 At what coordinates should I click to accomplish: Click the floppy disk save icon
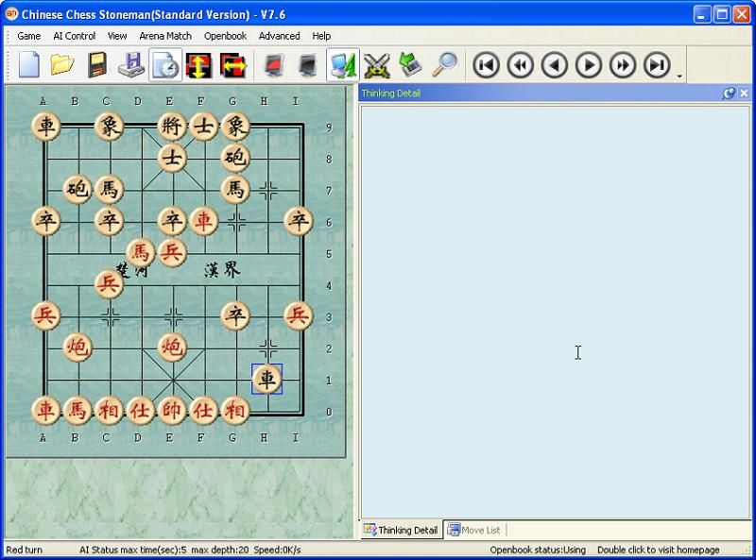pyautogui.click(x=96, y=64)
